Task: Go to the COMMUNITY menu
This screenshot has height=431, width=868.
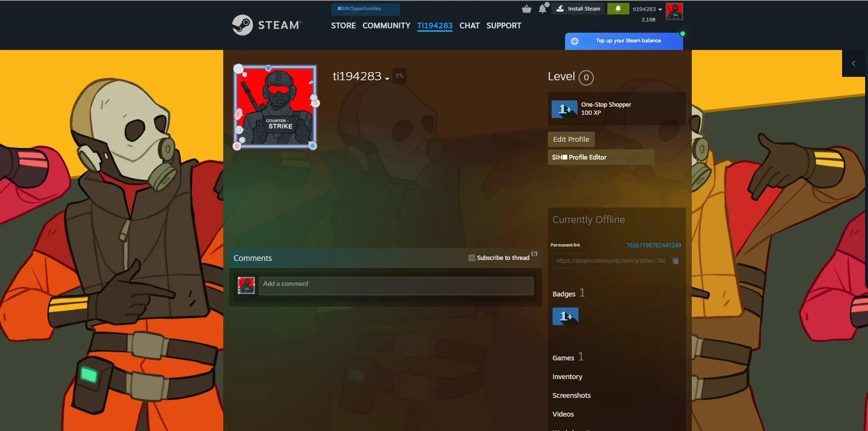Action: coord(386,25)
